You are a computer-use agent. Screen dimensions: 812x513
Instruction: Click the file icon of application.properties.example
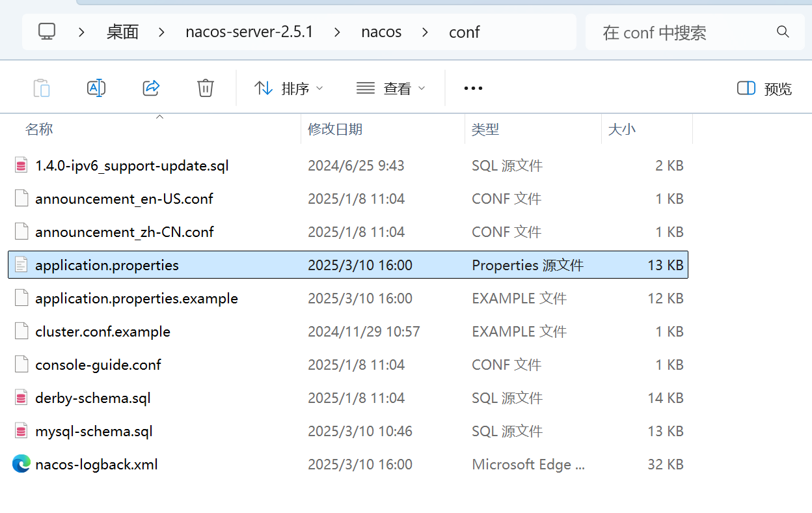pos(21,298)
